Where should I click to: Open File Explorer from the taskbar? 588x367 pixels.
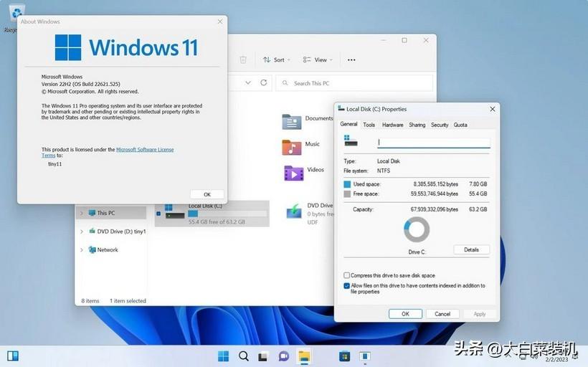(x=304, y=356)
